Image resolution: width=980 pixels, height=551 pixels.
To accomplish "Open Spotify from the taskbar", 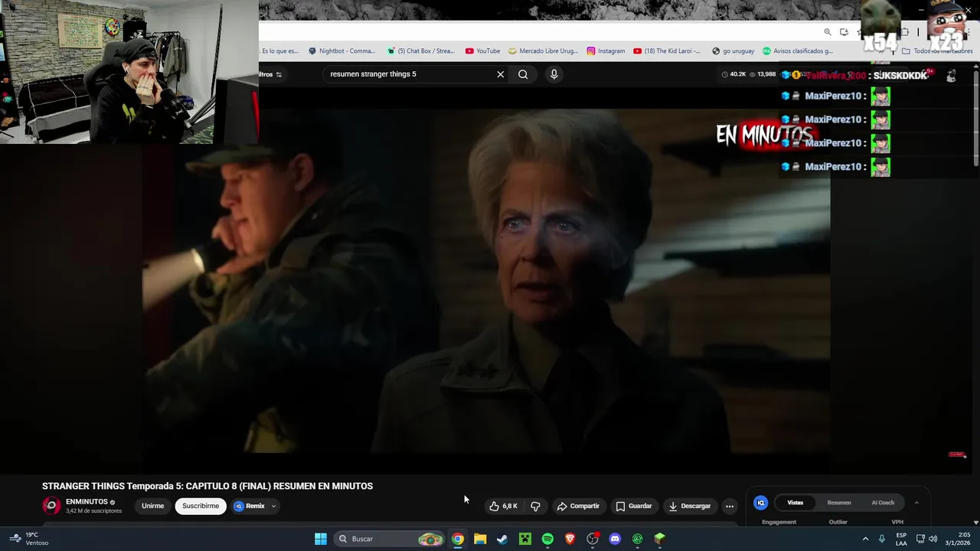I will coord(547,539).
